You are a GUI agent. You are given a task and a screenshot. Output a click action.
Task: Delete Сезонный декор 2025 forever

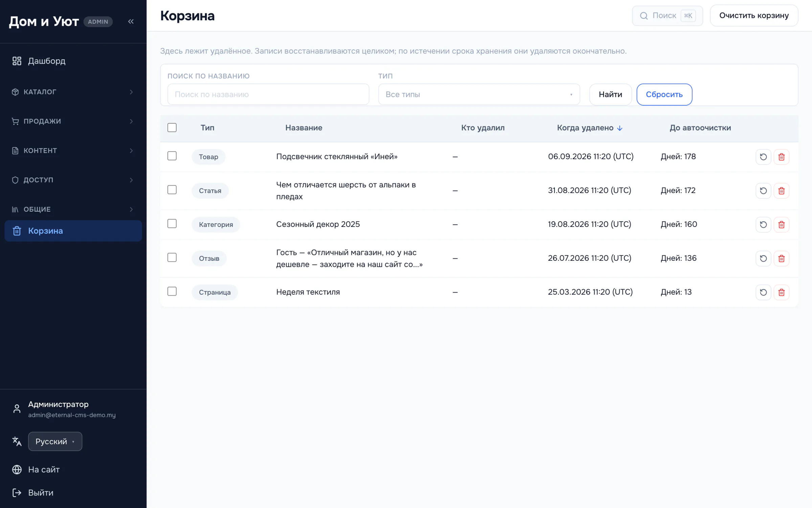(782, 225)
